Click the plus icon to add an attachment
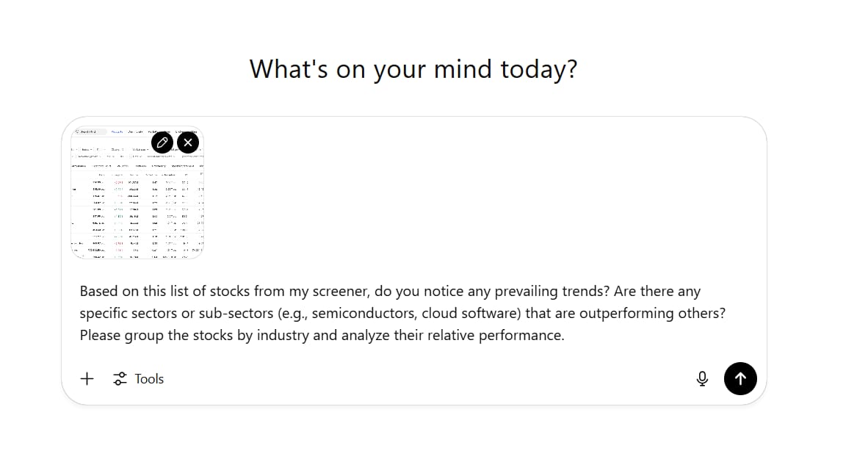 point(87,379)
